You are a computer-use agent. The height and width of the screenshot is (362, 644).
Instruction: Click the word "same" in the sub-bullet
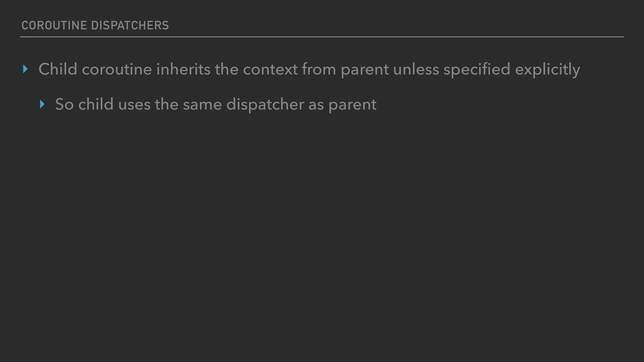(202, 105)
